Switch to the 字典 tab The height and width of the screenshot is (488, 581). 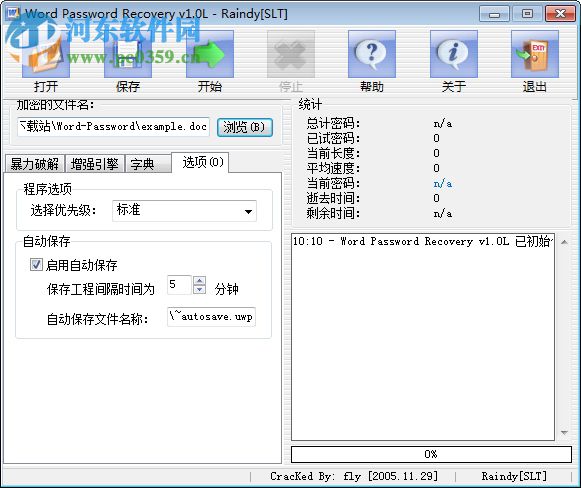(148, 164)
